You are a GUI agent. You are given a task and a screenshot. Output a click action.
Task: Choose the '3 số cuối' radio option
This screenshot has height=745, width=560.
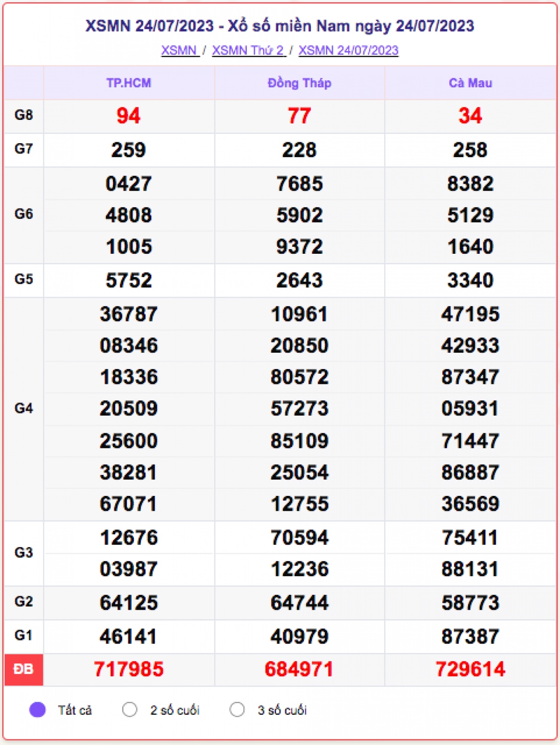click(x=237, y=710)
